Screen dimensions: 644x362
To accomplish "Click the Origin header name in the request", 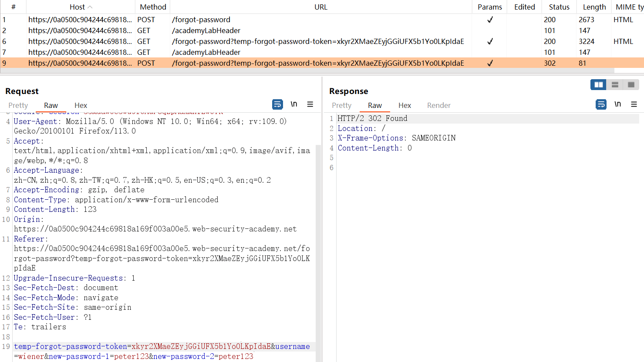I will point(27,219).
